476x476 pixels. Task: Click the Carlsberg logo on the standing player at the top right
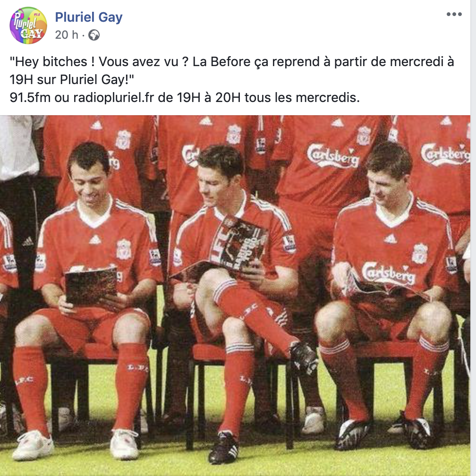(x=445, y=154)
